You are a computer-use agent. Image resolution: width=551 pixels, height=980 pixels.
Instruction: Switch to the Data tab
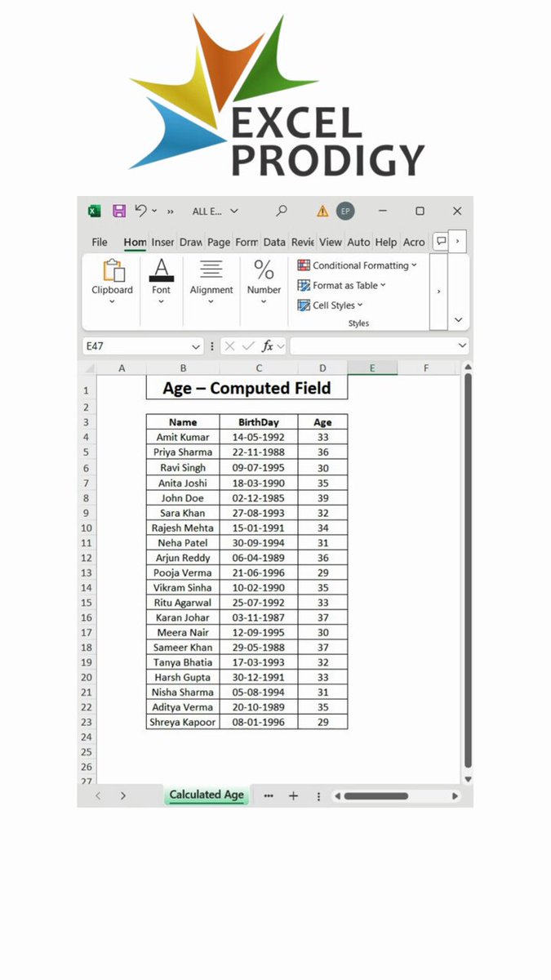point(274,242)
